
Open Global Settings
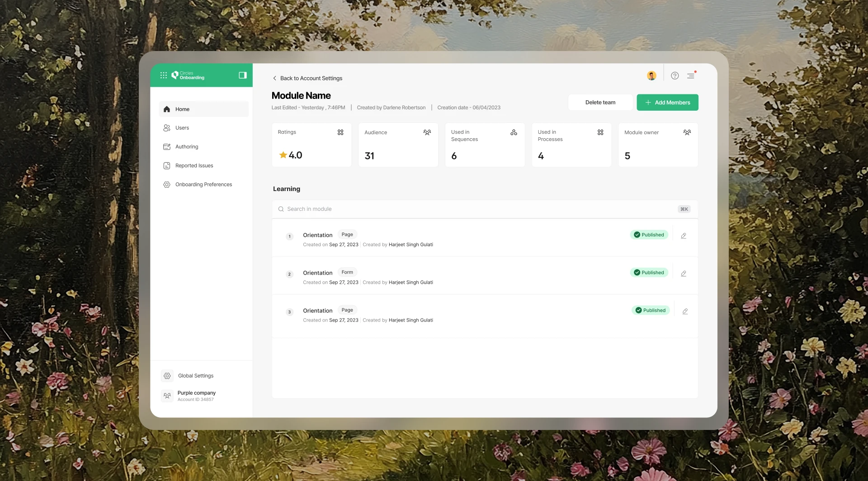195,376
